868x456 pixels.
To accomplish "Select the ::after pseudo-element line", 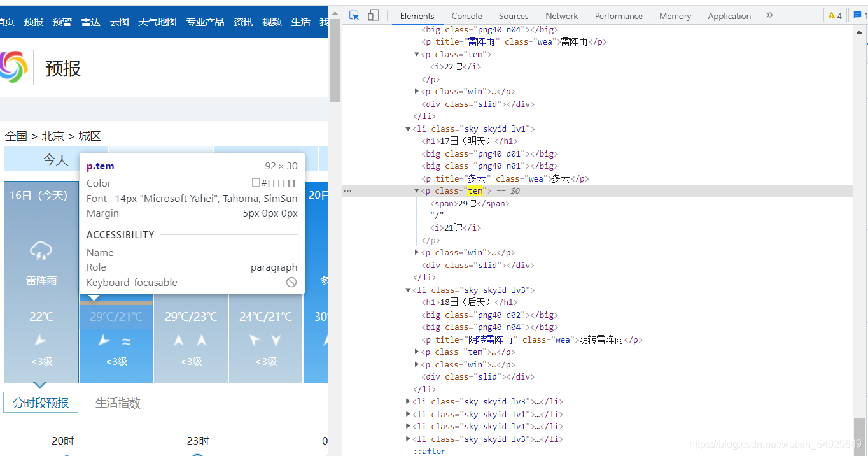I will (x=430, y=452).
